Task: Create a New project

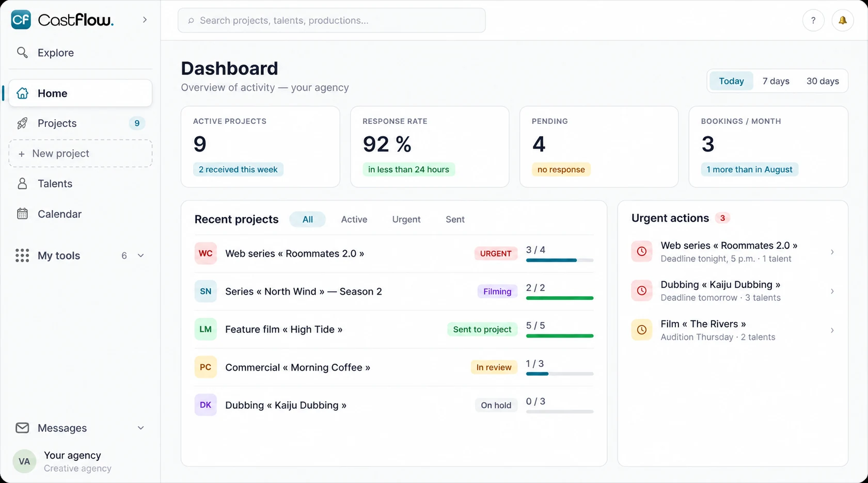Action: pos(81,153)
